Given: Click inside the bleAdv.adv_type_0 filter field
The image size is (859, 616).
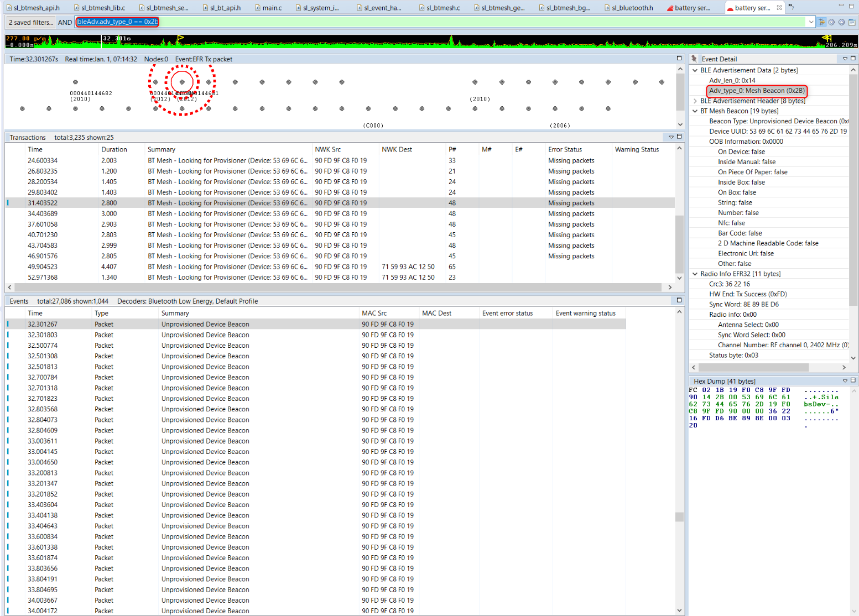Looking at the screenshot, I should (x=442, y=22).
